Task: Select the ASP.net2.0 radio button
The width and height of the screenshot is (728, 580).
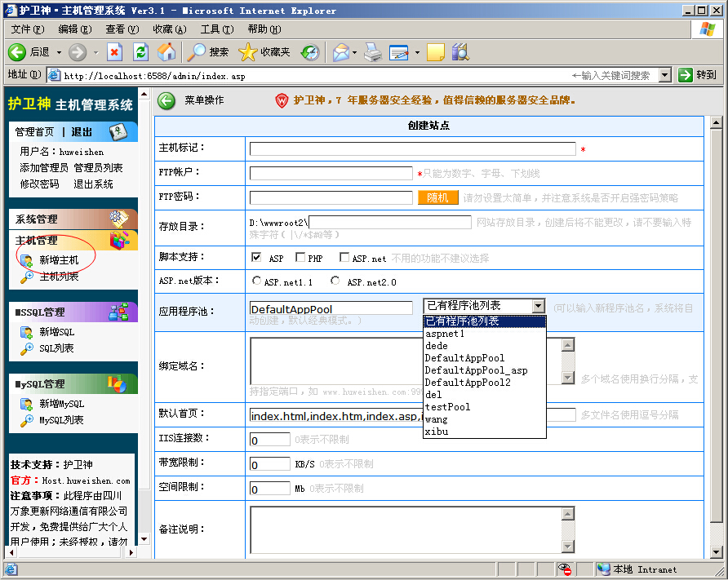Action: click(335, 281)
